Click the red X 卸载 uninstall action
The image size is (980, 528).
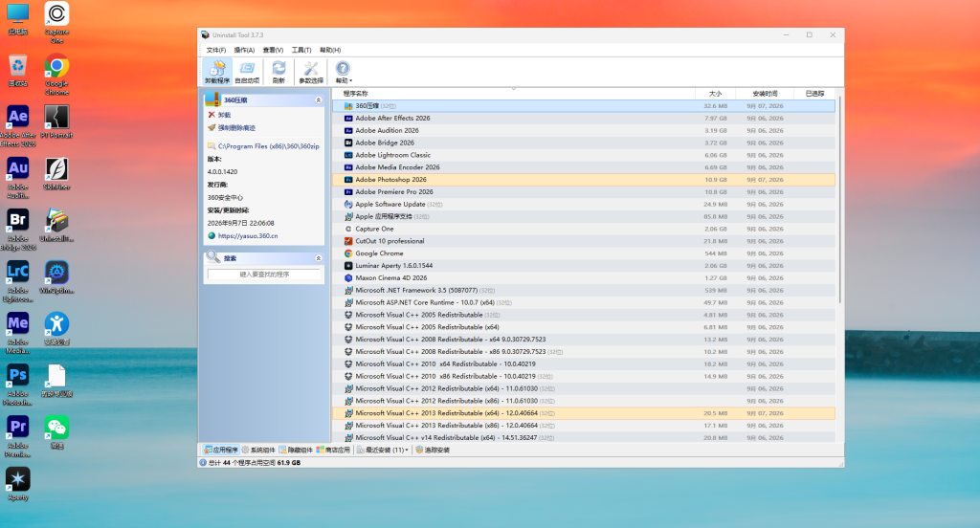(219, 115)
